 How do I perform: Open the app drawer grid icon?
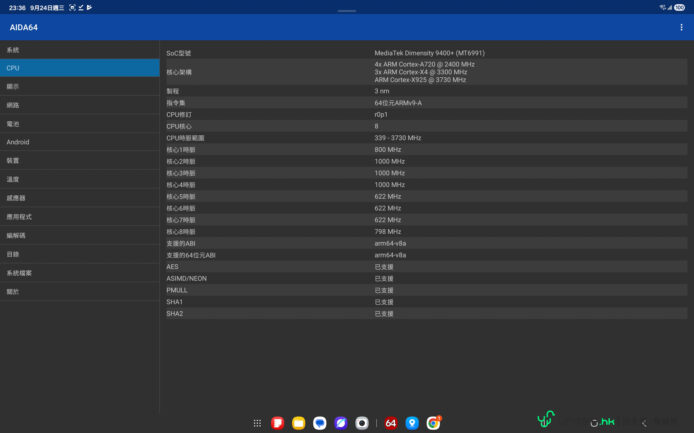pos(257,423)
